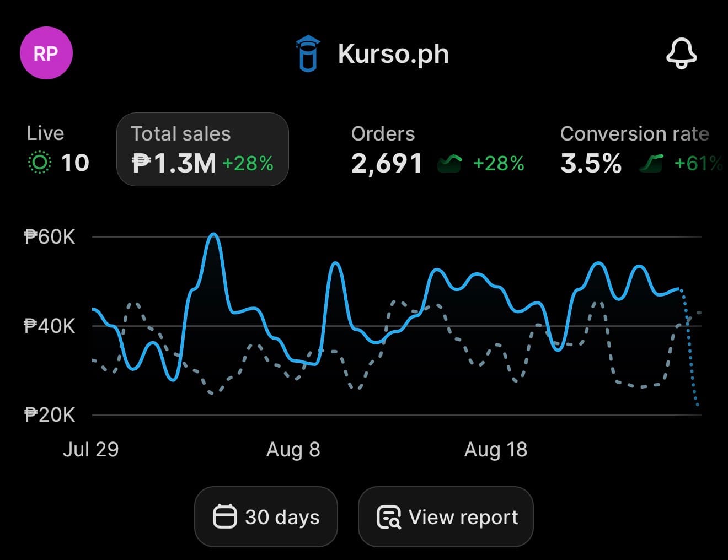Image resolution: width=728 pixels, height=560 pixels.
Task: Click the 2,691 orders value
Action: (387, 164)
